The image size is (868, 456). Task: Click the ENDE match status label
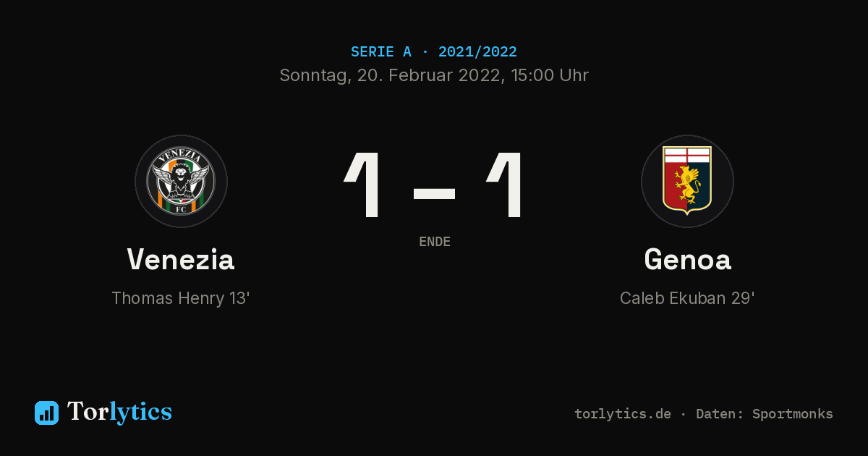pos(435,242)
